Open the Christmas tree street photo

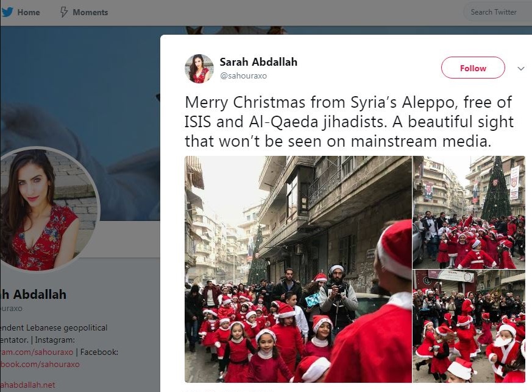pyautogui.click(x=469, y=212)
